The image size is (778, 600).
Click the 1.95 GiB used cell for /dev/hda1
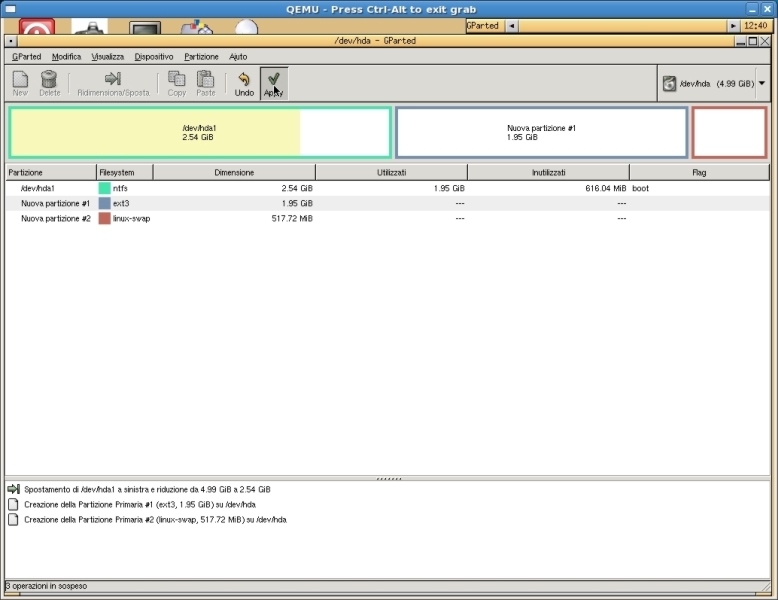tap(449, 188)
